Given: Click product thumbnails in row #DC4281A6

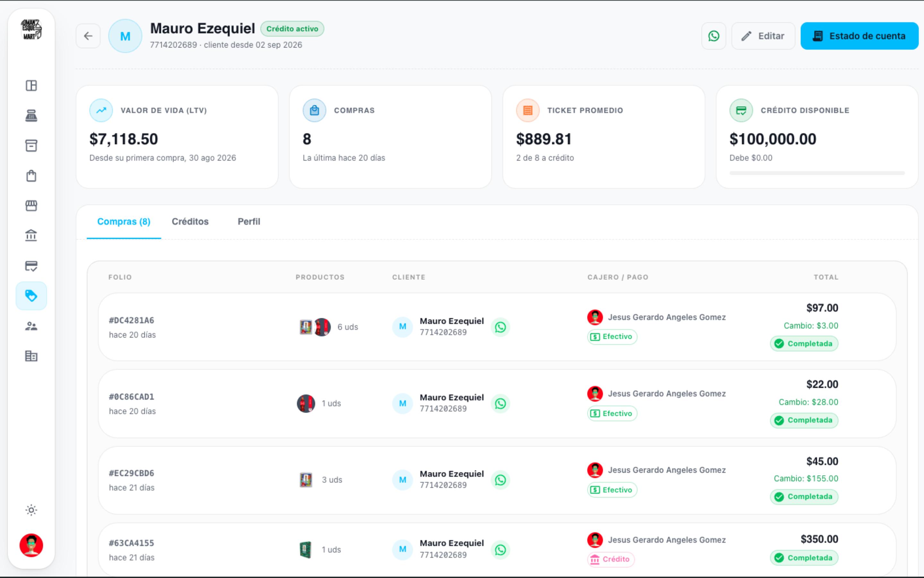Looking at the screenshot, I should tap(315, 327).
